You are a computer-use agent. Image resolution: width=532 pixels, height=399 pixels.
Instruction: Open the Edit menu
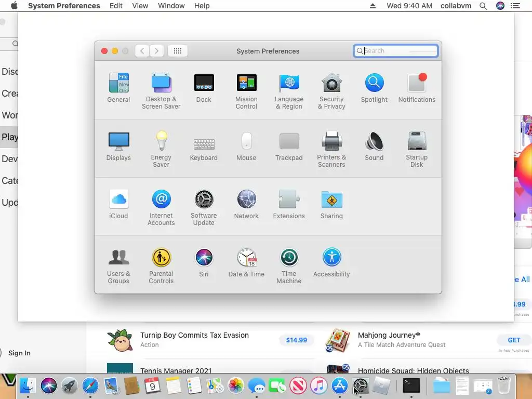[116, 6]
